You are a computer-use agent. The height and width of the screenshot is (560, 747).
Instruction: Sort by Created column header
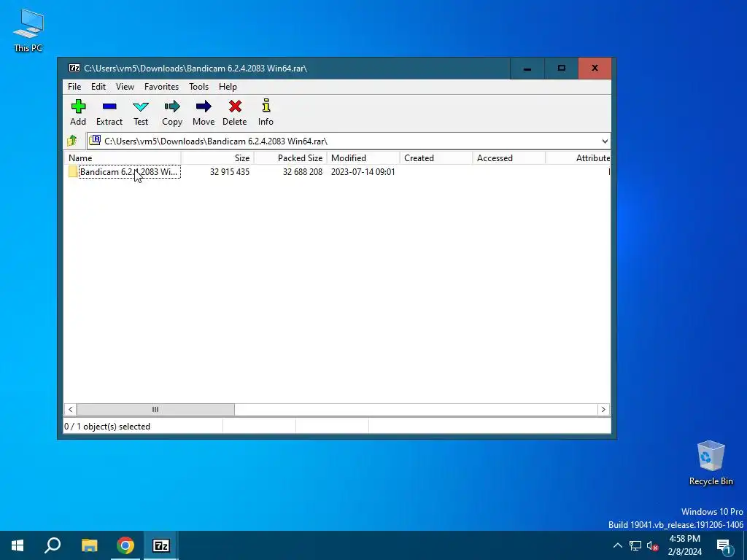point(436,158)
